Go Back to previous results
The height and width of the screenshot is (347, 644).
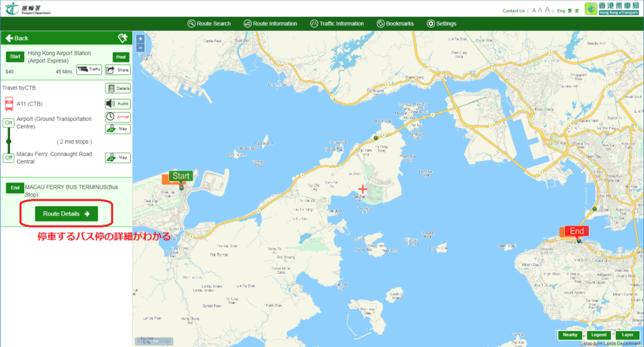(x=17, y=38)
